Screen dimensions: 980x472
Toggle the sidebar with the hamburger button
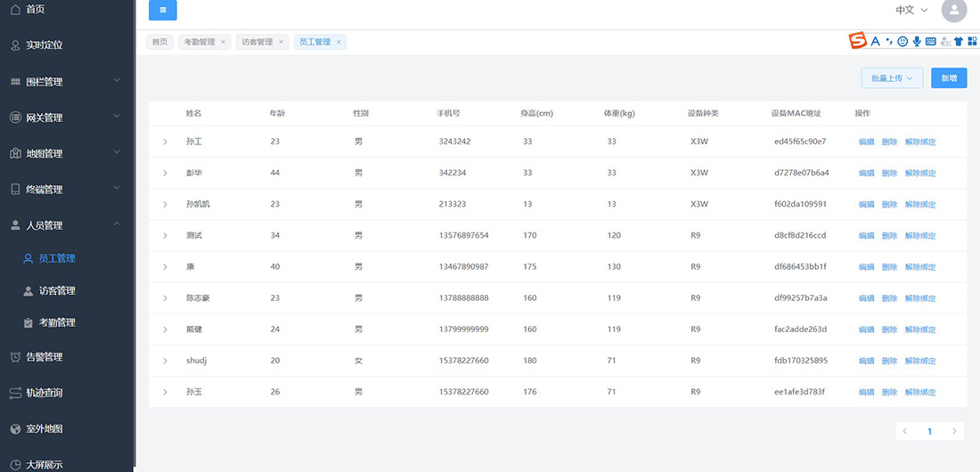tap(162, 10)
